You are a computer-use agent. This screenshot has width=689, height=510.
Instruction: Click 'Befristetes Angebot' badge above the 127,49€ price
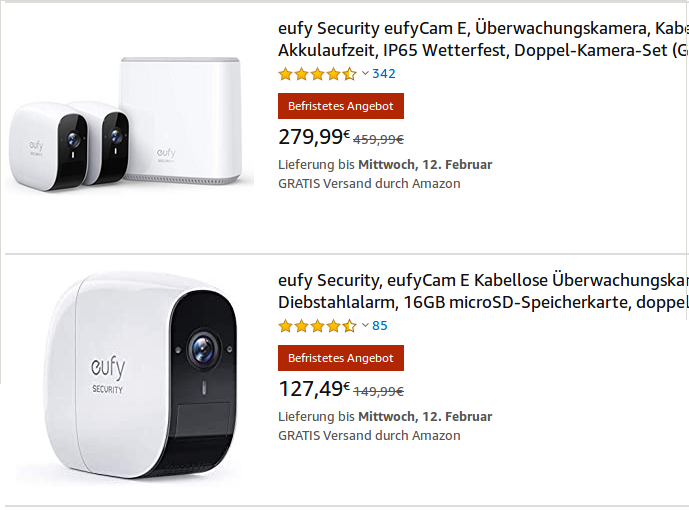coord(341,358)
